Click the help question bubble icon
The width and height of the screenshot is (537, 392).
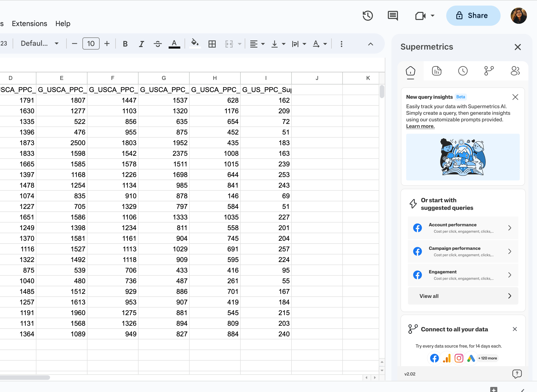tap(517, 374)
